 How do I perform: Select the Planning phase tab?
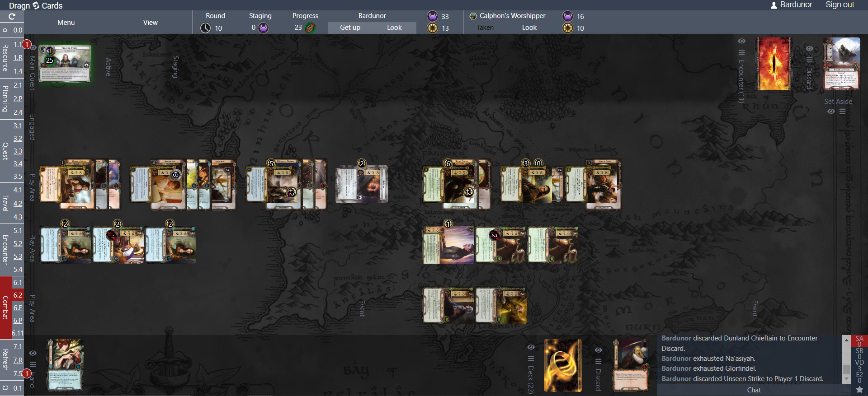pos(5,98)
